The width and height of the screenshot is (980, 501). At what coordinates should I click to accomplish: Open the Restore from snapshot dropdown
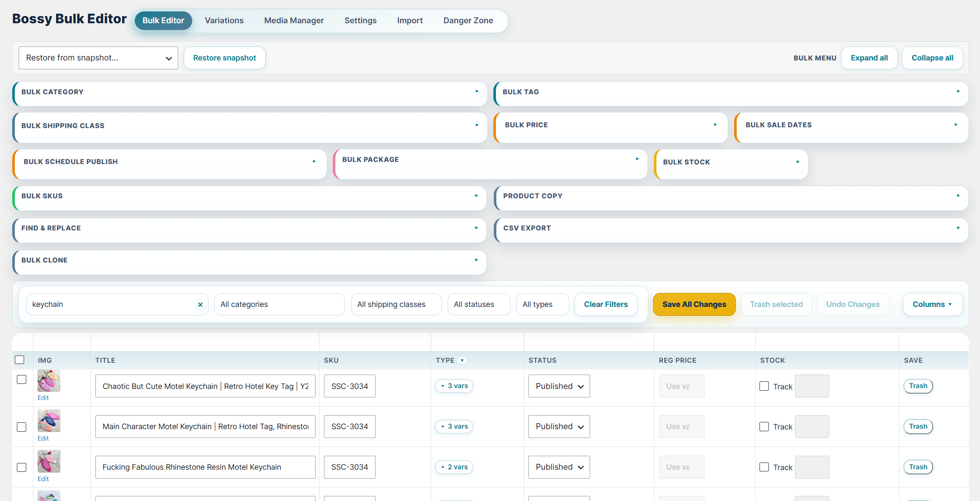click(x=98, y=58)
